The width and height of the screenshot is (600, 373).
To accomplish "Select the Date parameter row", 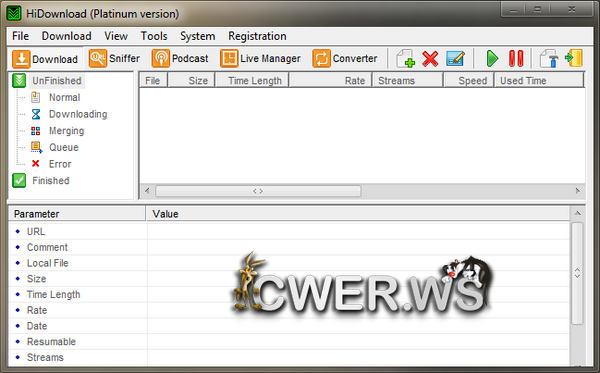I will pos(289,326).
